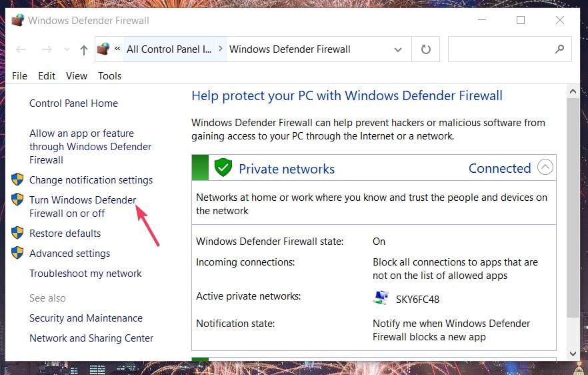Open the Tools menu

coord(109,76)
